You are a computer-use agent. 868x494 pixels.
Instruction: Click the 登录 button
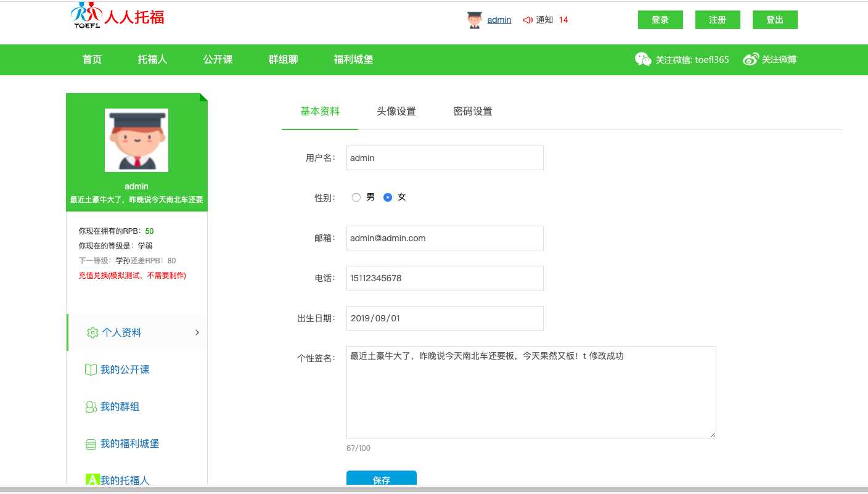point(660,20)
